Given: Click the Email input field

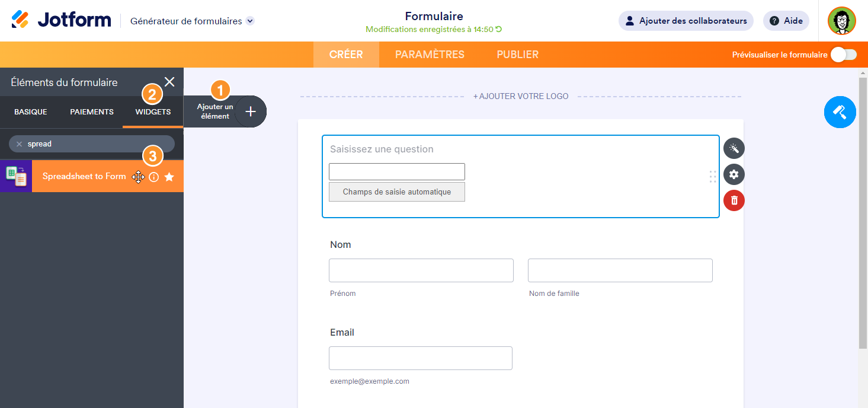Looking at the screenshot, I should pos(420,358).
